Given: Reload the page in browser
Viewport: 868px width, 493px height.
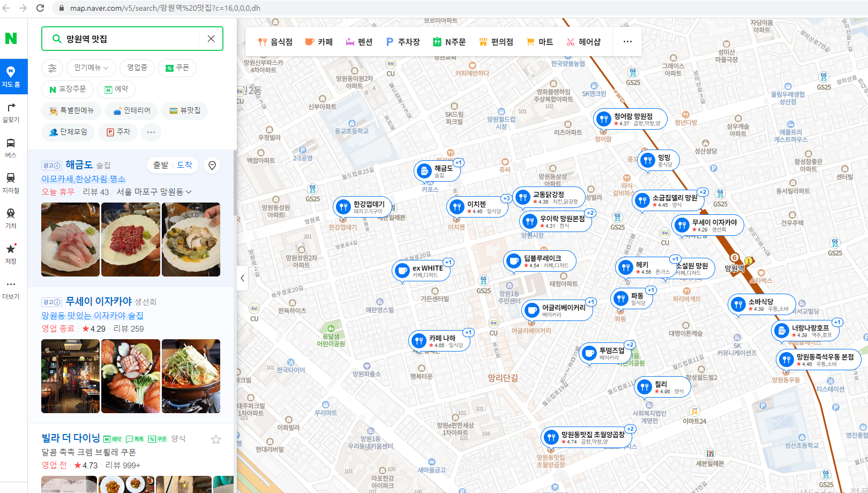Looking at the screenshot, I should coord(40,8).
